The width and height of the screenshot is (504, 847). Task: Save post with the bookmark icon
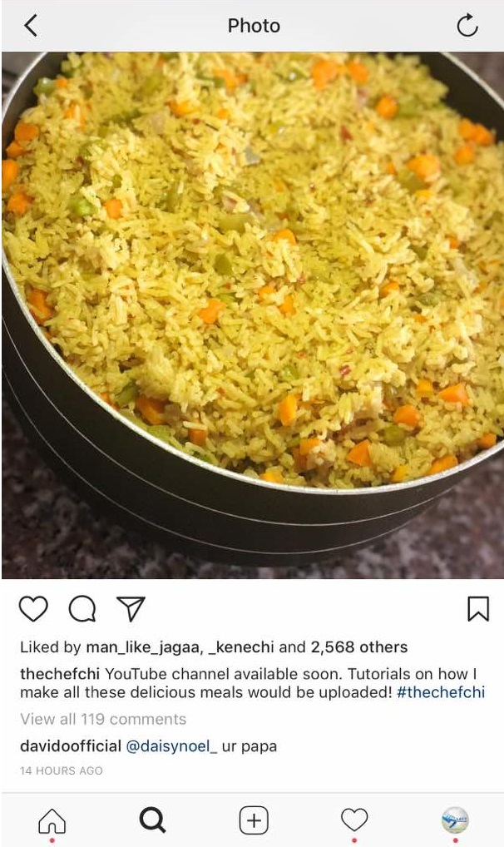(478, 609)
